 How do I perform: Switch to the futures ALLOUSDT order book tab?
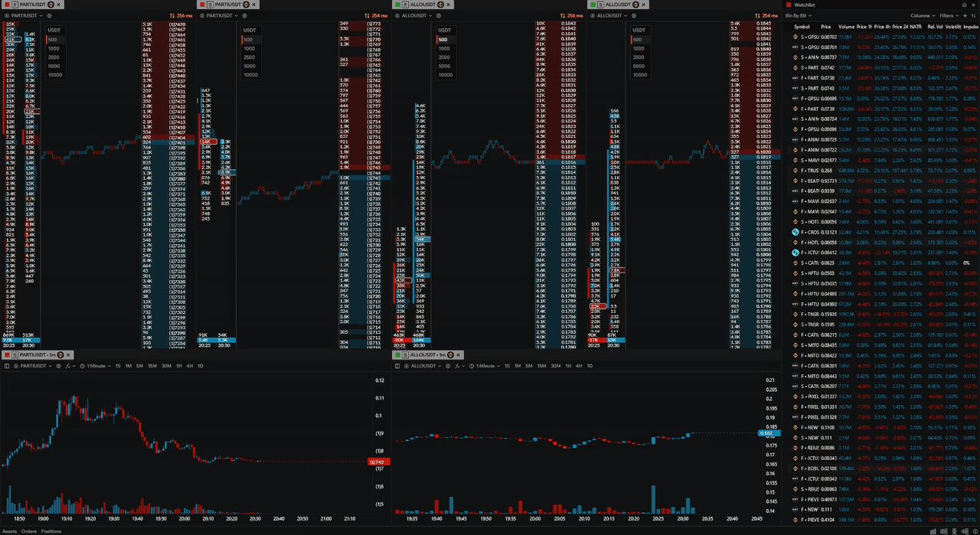[423, 5]
